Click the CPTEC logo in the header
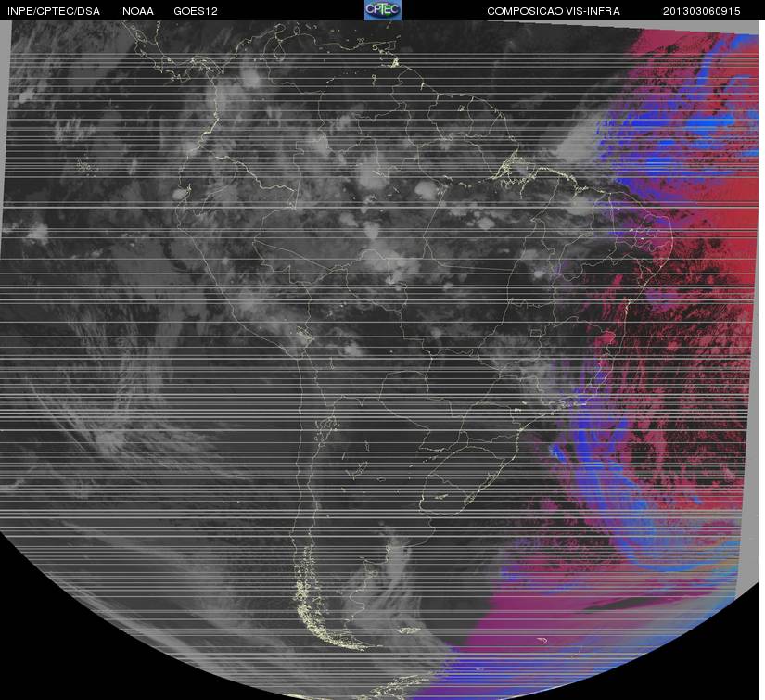 [x=383, y=10]
